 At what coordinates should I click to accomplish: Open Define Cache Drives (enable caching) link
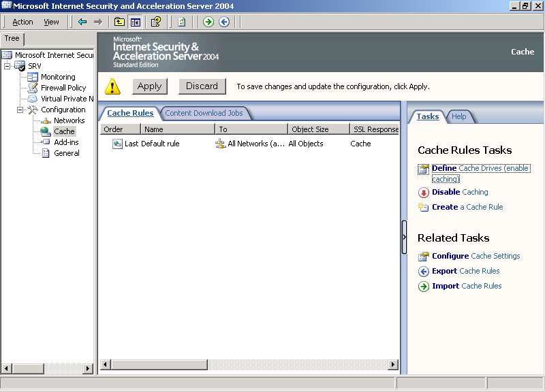[x=481, y=174]
